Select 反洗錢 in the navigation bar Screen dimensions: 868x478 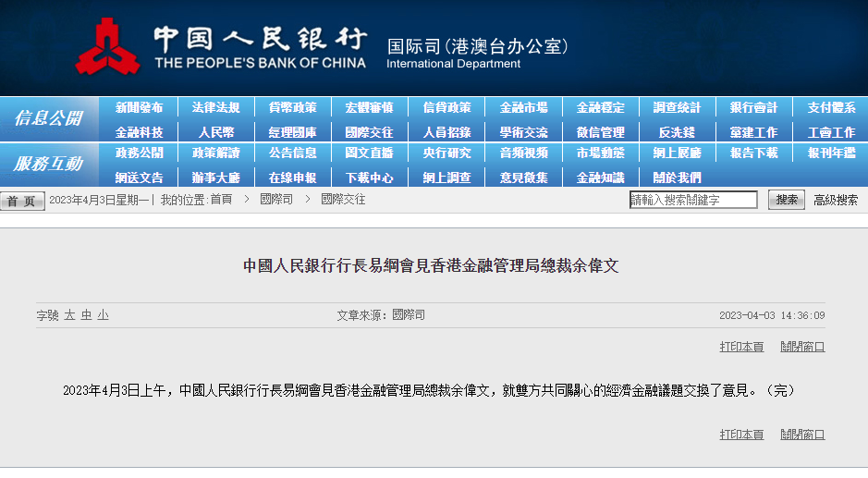click(x=677, y=132)
